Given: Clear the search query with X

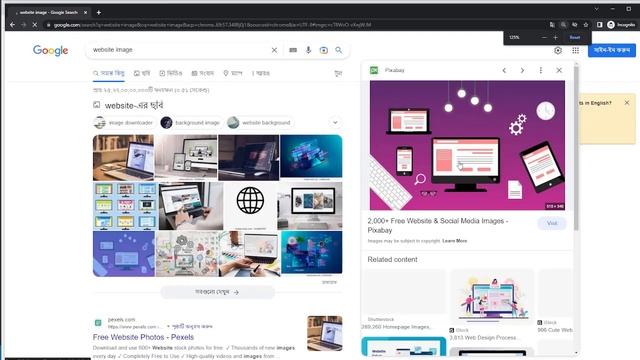Looking at the screenshot, I should click(x=274, y=50).
